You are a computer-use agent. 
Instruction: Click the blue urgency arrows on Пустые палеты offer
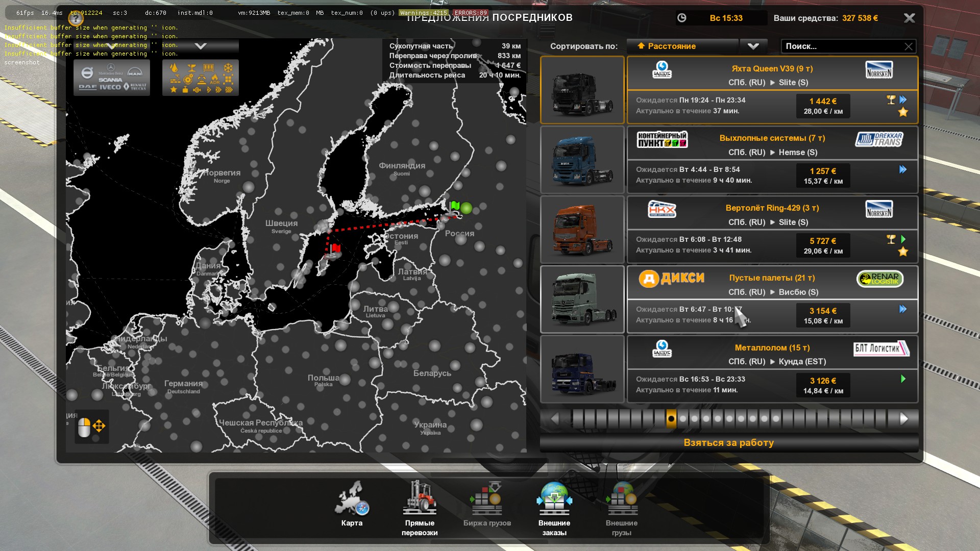[903, 309]
